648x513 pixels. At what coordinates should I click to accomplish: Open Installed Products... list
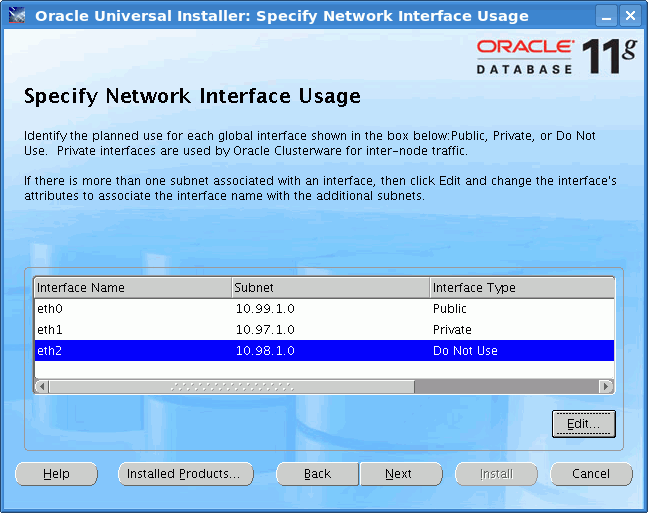point(186,474)
